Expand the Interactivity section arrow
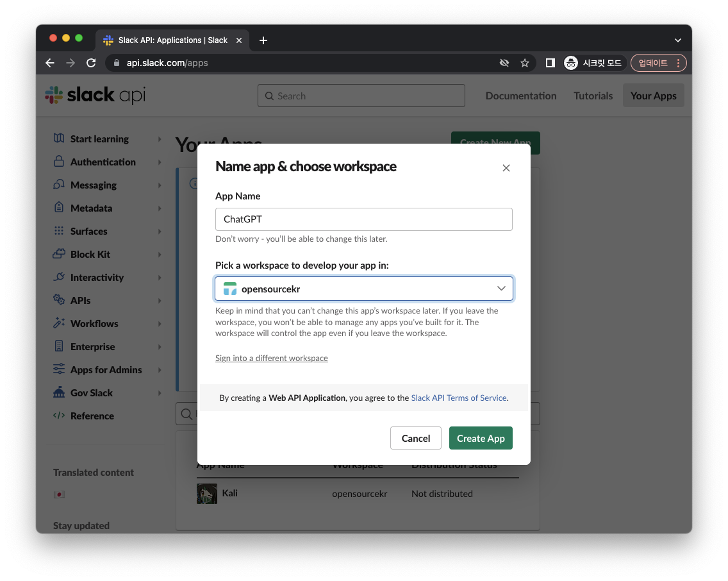Viewport: 728px width, 581px height. tap(159, 278)
